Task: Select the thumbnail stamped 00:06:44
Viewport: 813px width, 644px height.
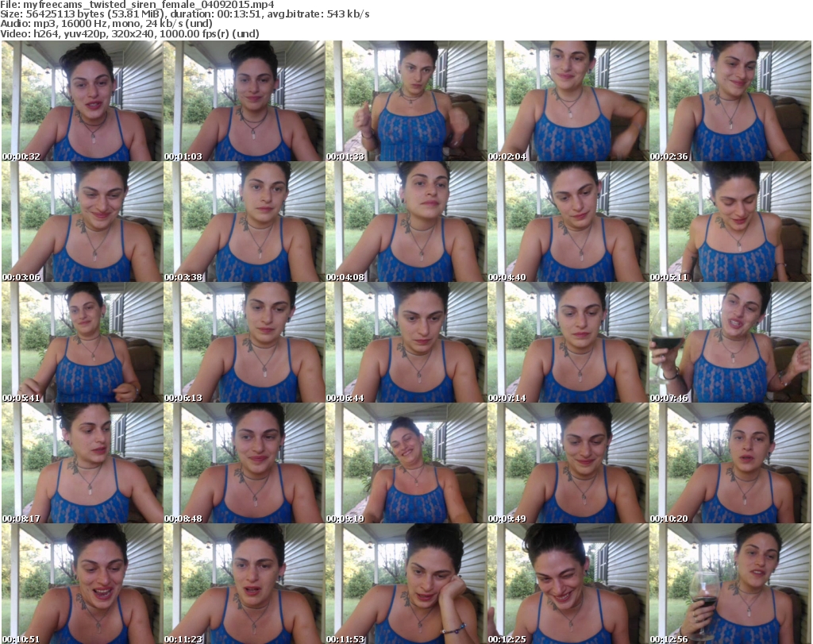Action: [406, 342]
